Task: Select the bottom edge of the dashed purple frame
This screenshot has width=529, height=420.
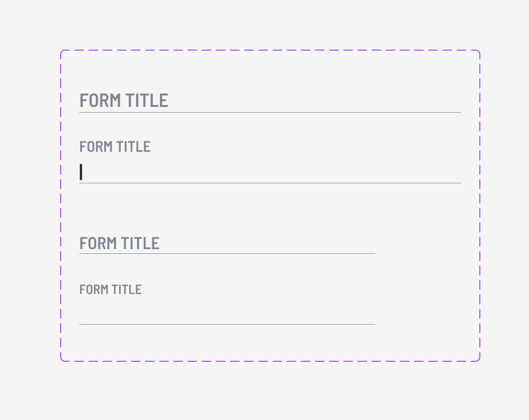Action: click(x=270, y=361)
